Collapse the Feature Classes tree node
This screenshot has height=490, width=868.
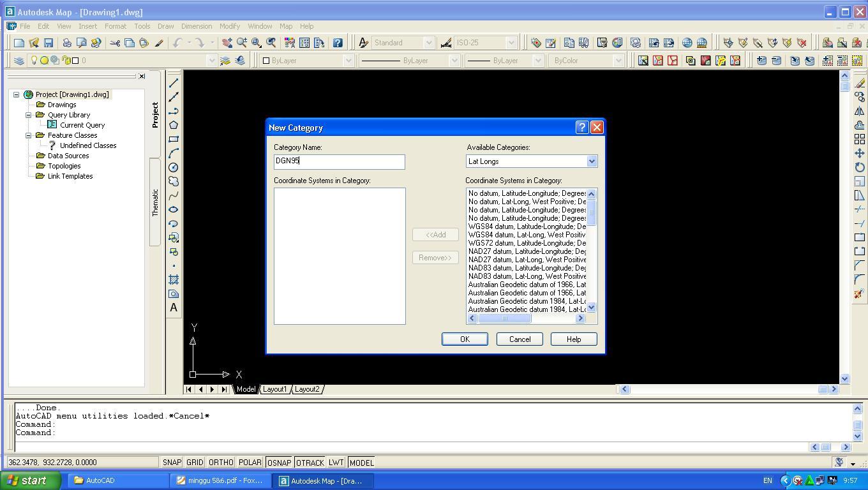coord(29,135)
